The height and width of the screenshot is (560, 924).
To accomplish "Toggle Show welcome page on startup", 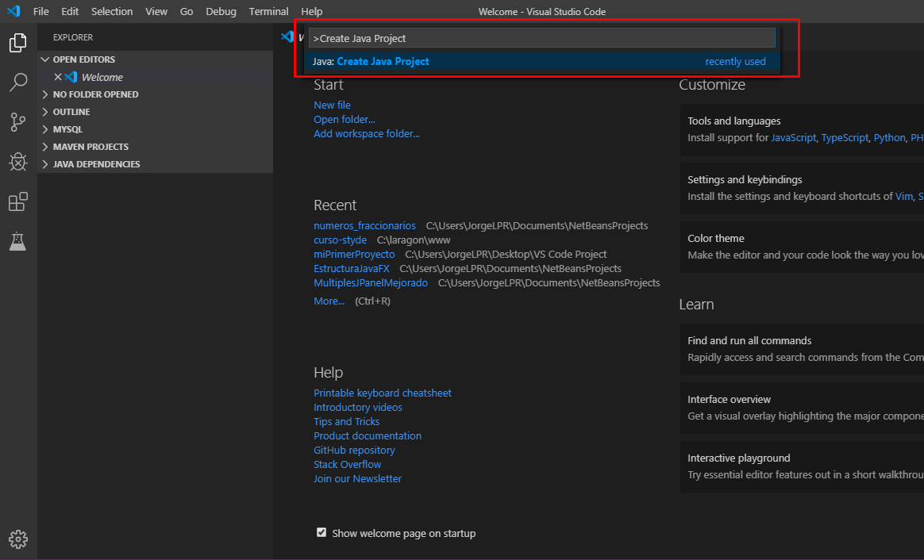I will [x=321, y=532].
